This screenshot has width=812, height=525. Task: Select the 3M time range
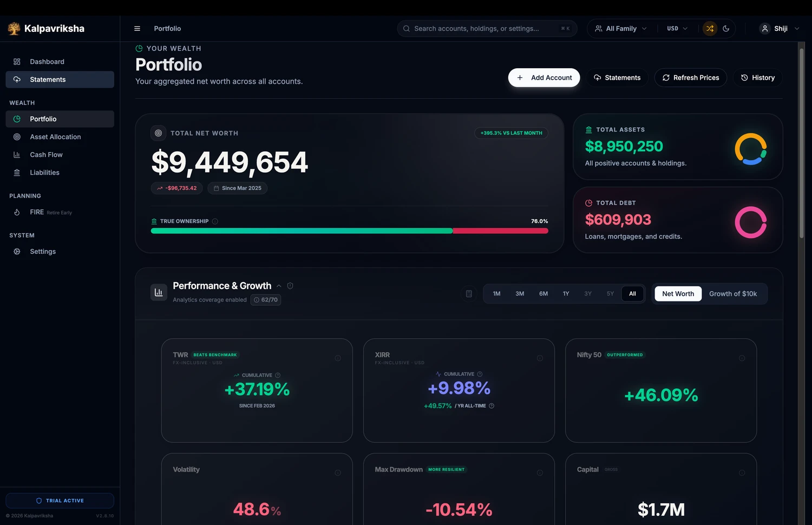tap(520, 294)
